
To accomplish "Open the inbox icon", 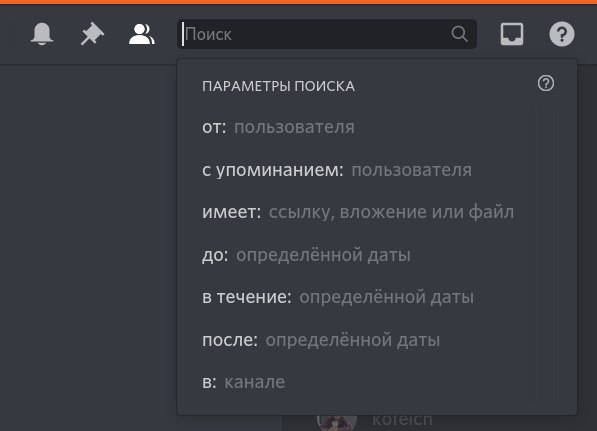I will click(x=512, y=34).
